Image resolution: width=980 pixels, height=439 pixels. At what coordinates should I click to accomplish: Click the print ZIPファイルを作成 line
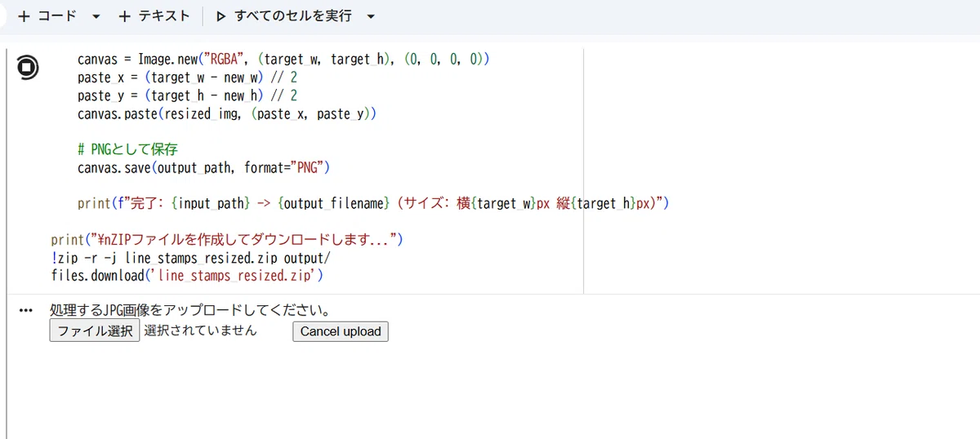pos(228,240)
